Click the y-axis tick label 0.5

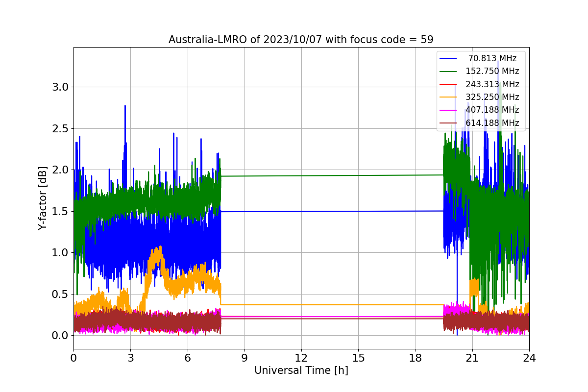pos(60,294)
